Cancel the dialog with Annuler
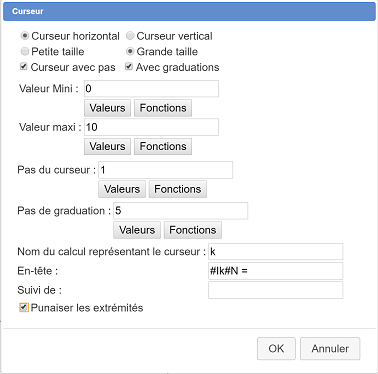 (x=330, y=349)
